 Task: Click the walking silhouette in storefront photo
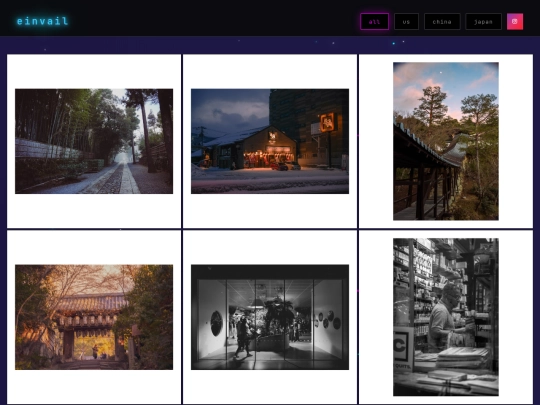[x=242, y=337]
